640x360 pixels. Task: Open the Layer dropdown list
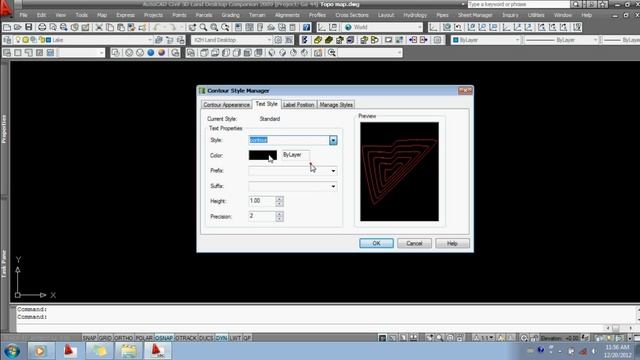click(x=149, y=40)
